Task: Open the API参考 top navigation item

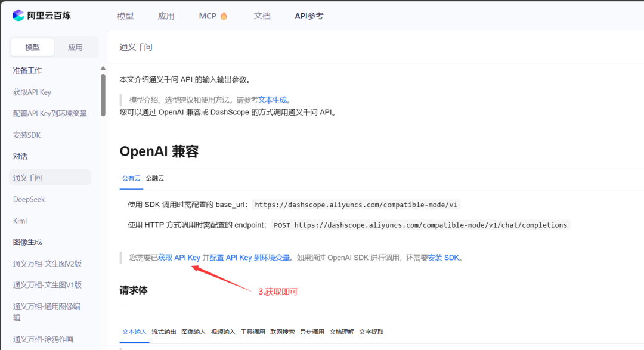Action: pyautogui.click(x=309, y=16)
